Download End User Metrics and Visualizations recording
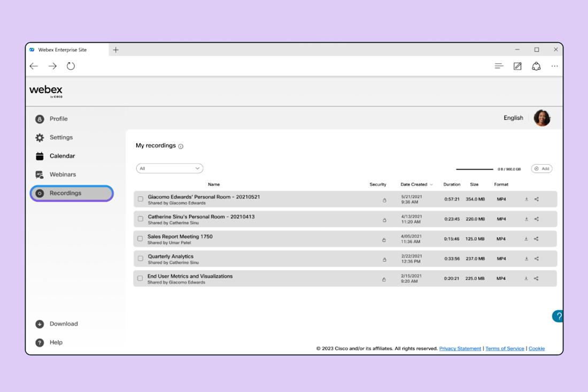 click(526, 278)
